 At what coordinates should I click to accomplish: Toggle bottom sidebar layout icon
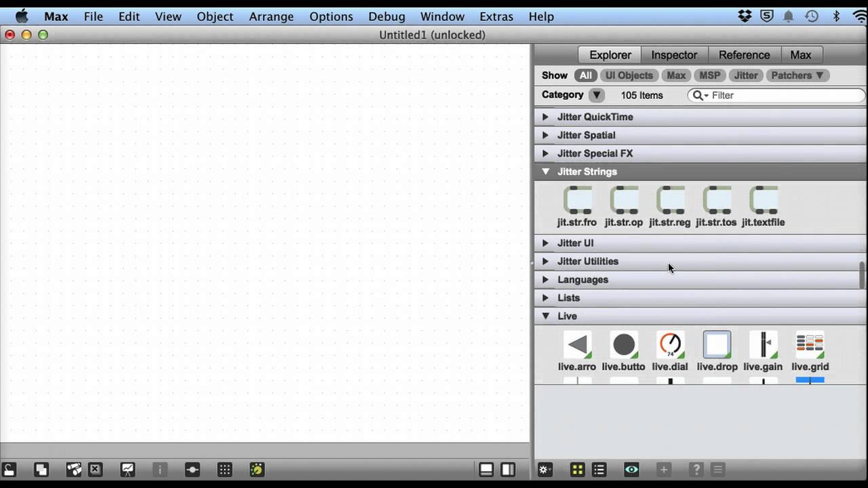(x=486, y=469)
